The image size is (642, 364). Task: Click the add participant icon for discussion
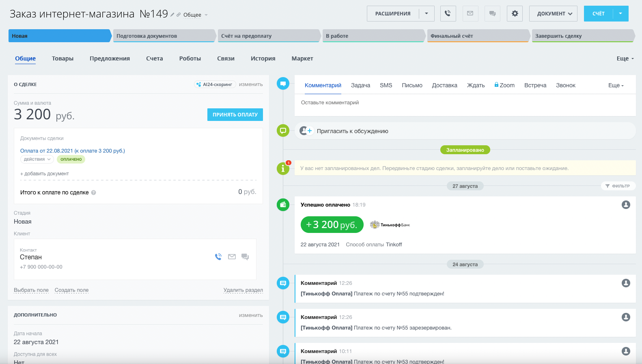(x=306, y=131)
